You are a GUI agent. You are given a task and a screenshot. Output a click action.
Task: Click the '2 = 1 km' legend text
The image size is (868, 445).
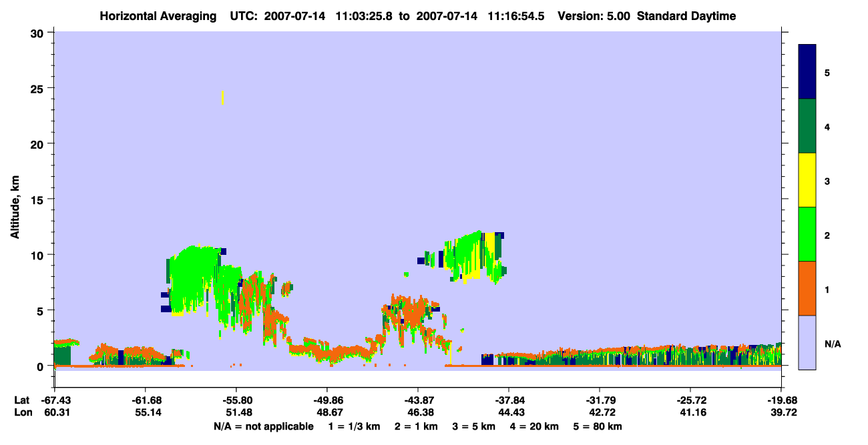(x=416, y=426)
